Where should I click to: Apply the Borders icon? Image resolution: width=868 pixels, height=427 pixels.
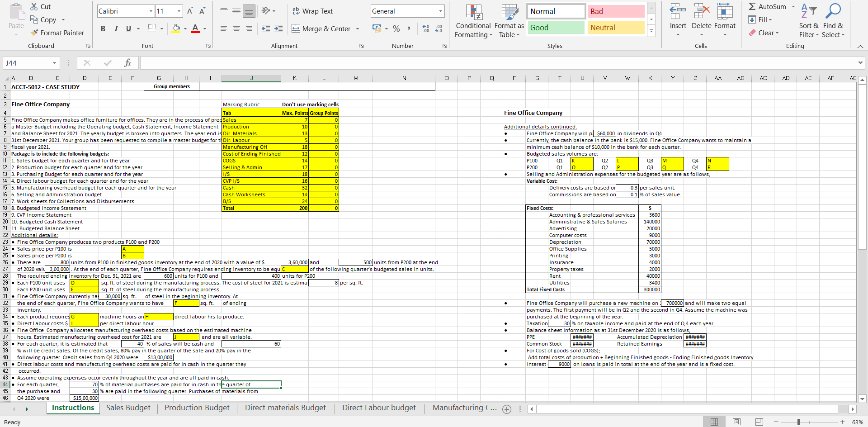pyautogui.click(x=152, y=28)
